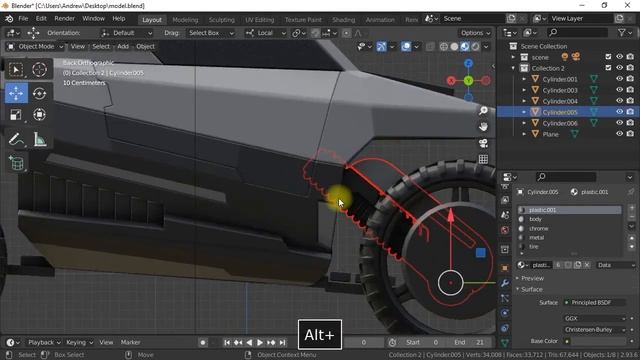Toggle viewport gizmos display
Viewport: 640px width, 360px height.
[x=381, y=47]
